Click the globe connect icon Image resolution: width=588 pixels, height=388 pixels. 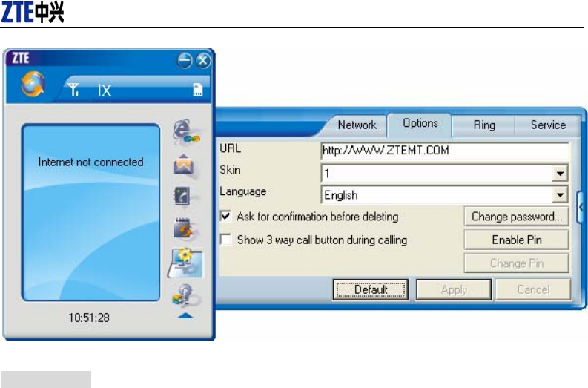point(33,84)
